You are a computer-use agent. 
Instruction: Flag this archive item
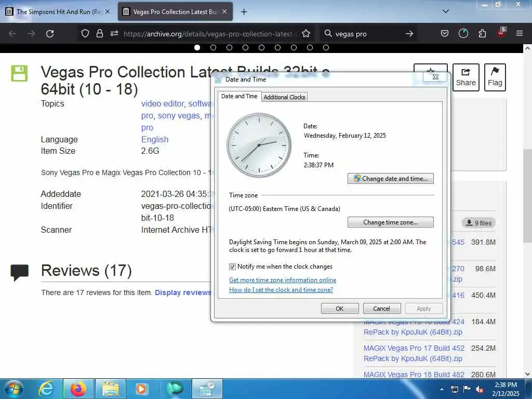[x=495, y=77]
